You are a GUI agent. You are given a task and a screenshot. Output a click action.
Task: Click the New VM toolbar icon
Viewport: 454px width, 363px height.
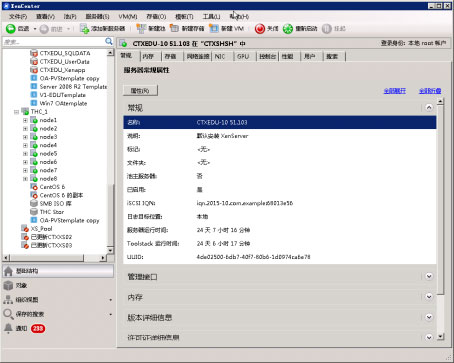pos(214,29)
